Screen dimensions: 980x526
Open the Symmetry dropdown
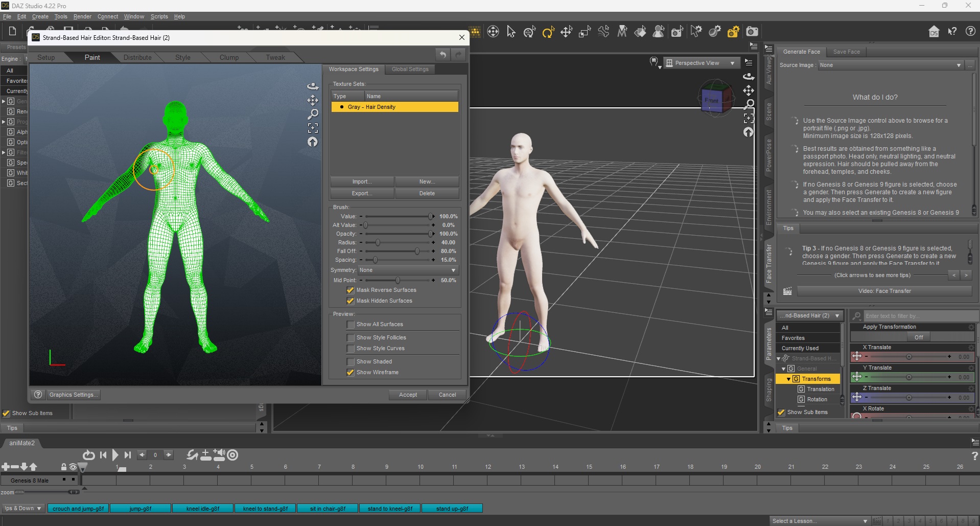408,270
